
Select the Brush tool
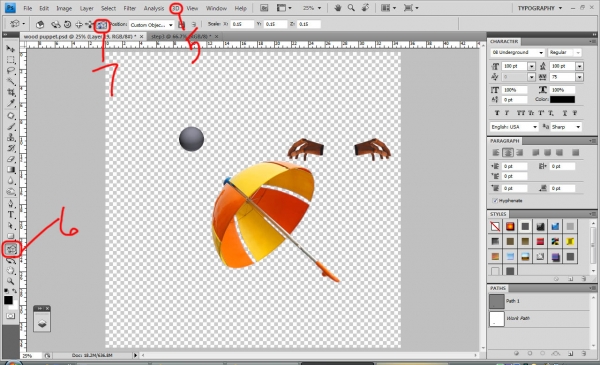[x=10, y=127]
